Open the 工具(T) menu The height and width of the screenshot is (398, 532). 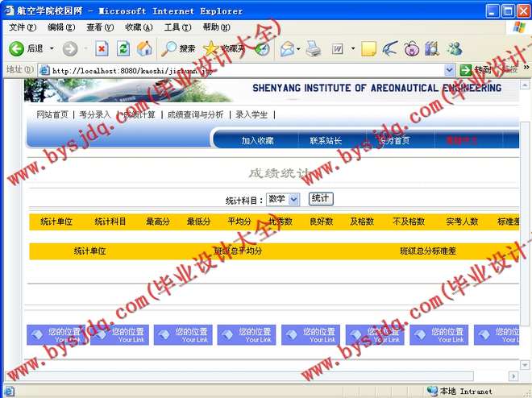pyautogui.click(x=177, y=27)
